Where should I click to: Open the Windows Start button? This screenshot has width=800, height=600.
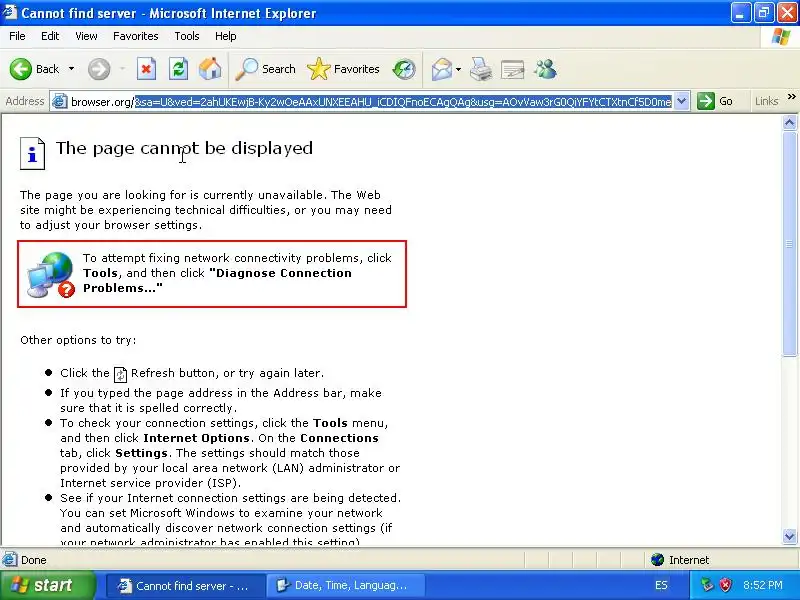tap(47, 585)
